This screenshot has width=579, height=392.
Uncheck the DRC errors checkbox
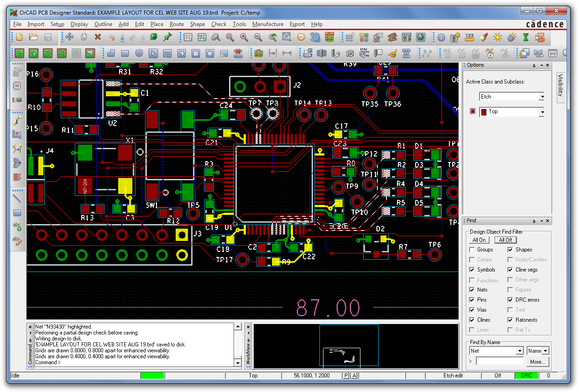coord(510,300)
